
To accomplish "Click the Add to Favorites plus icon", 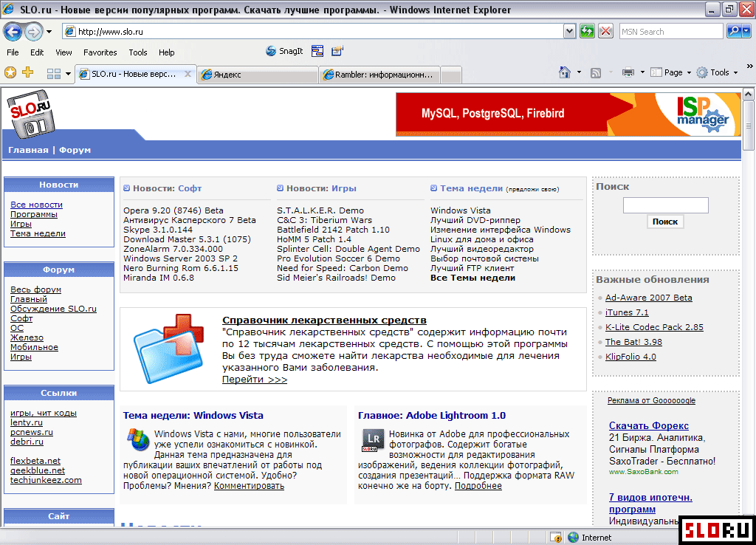I will click(28, 72).
